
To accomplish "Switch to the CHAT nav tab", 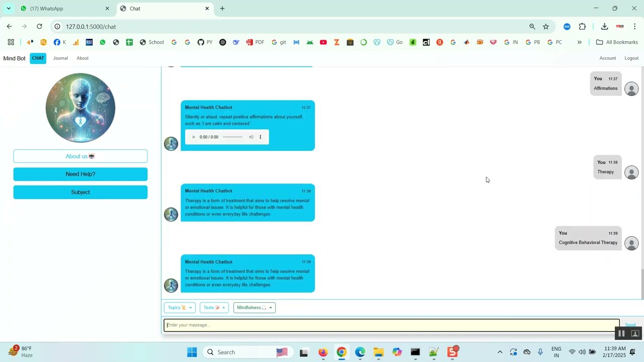I will (x=38, y=58).
